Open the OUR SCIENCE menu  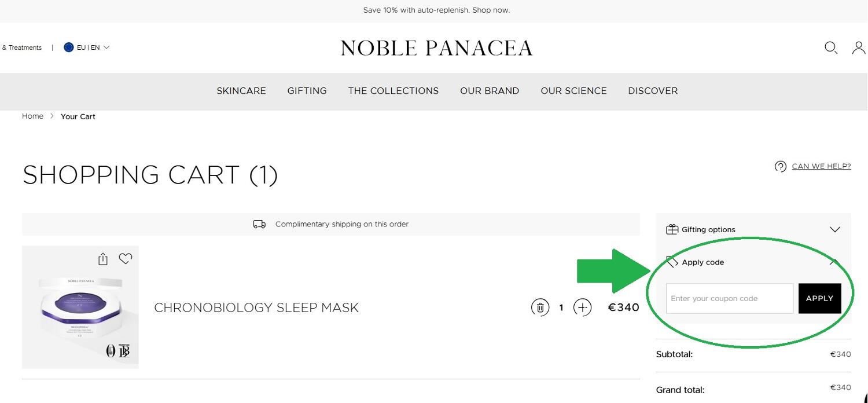point(573,91)
